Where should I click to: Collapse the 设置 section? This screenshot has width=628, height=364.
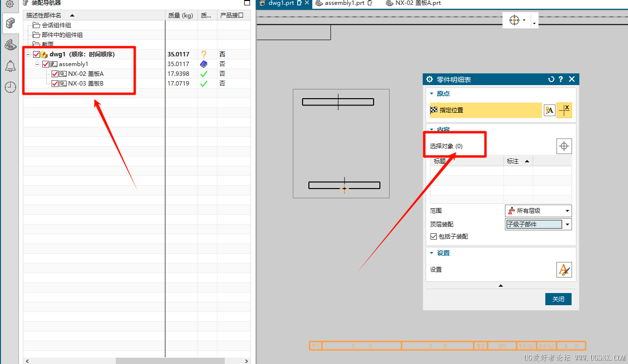click(431, 253)
